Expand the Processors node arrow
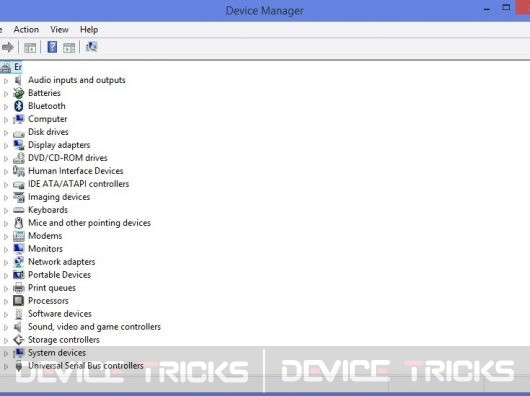Image resolution: width=530 pixels, height=396 pixels. pos(6,302)
